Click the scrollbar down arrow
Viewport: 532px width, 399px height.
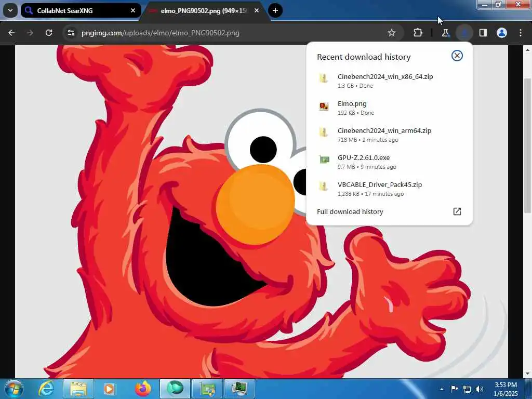(527, 374)
